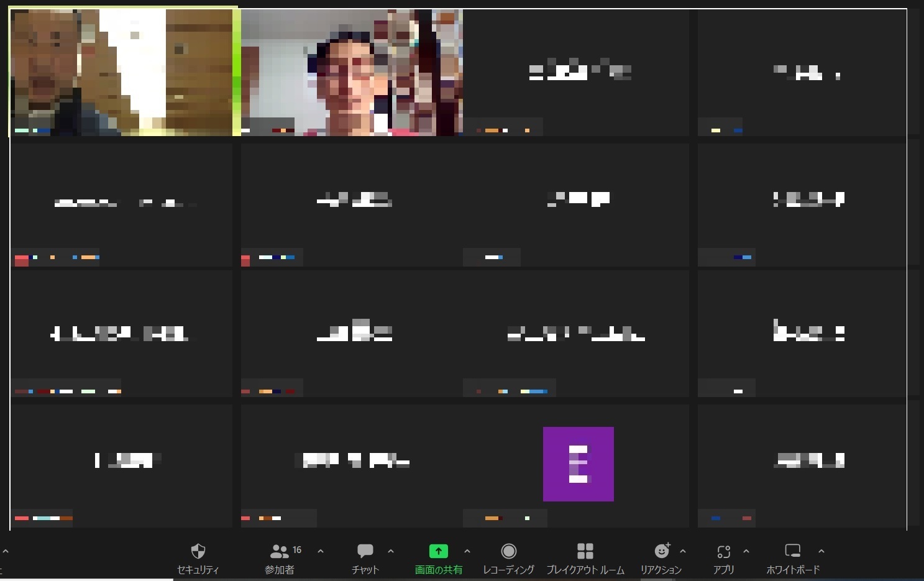Select the second participant's video tile
This screenshot has height=581, width=924.
pyautogui.click(x=352, y=72)
